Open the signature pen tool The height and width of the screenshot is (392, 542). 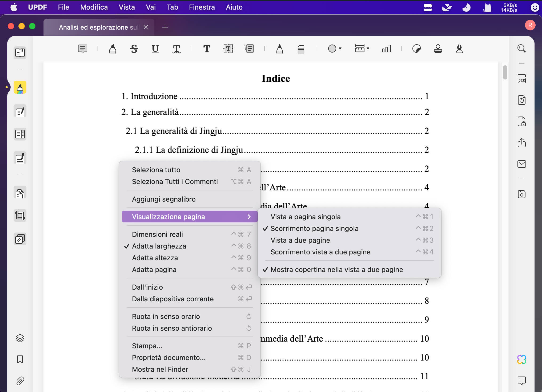pyautogui.click(x=459, y=49)
